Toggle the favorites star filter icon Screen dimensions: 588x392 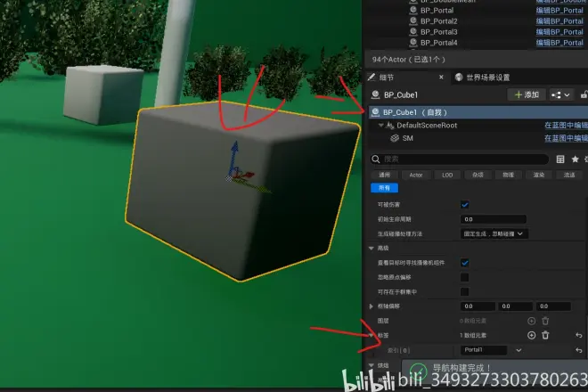pos(575,159)
